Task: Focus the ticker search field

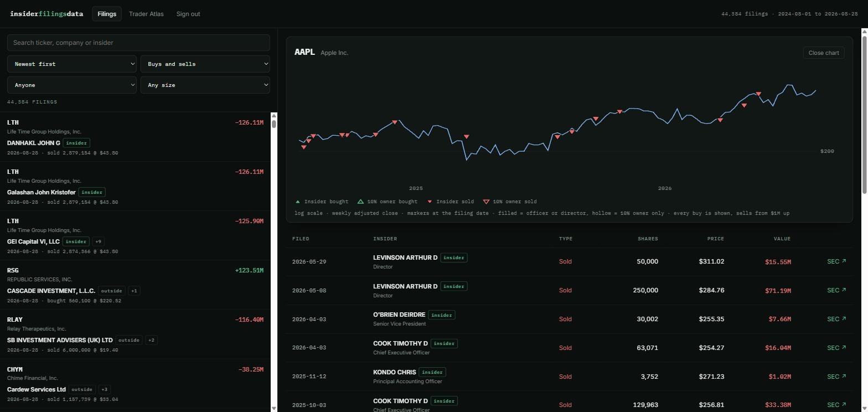Action: [138, 43]
